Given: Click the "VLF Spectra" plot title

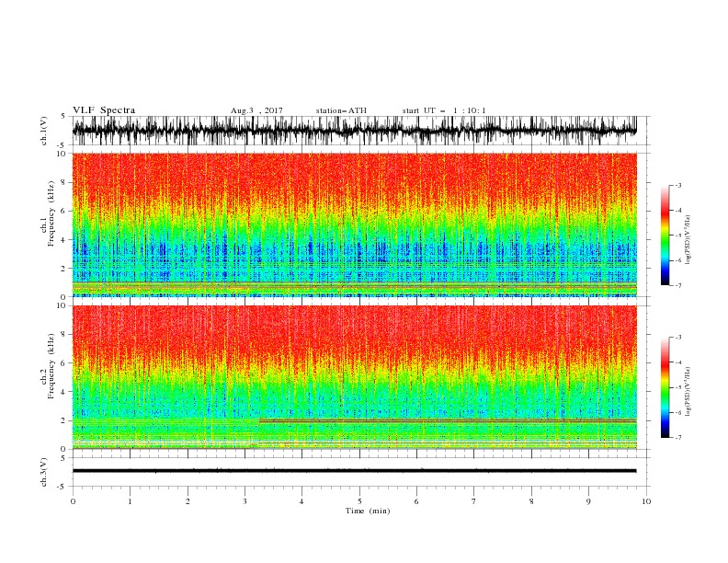Looking at the screenshot, I should 104,110.
